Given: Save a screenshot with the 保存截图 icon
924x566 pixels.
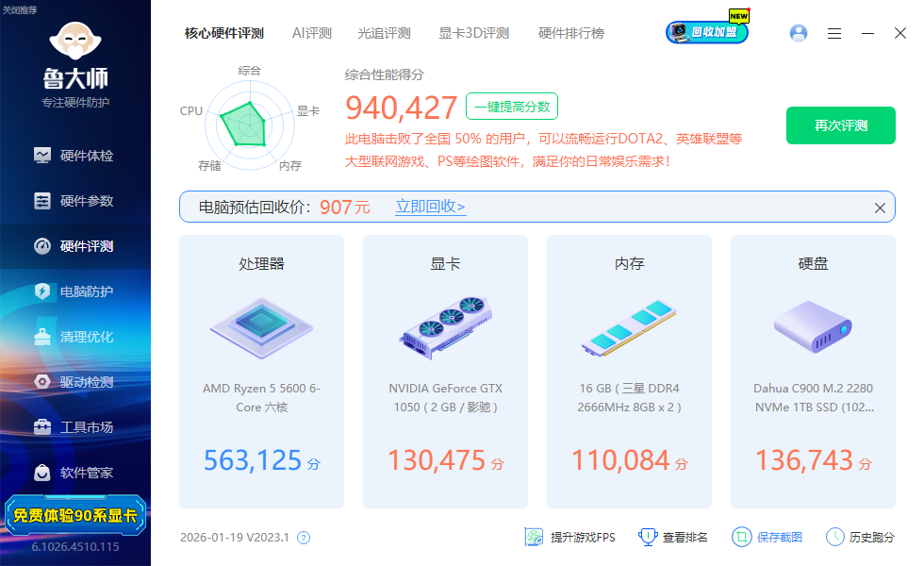Looking at the screenshot, I should point(741,536).
